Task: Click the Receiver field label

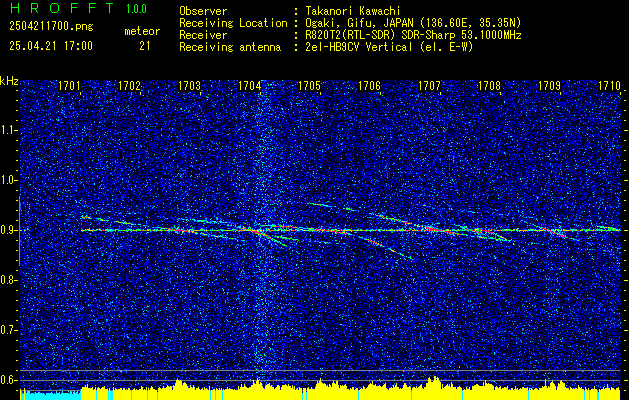Action: tap(203, 35)
